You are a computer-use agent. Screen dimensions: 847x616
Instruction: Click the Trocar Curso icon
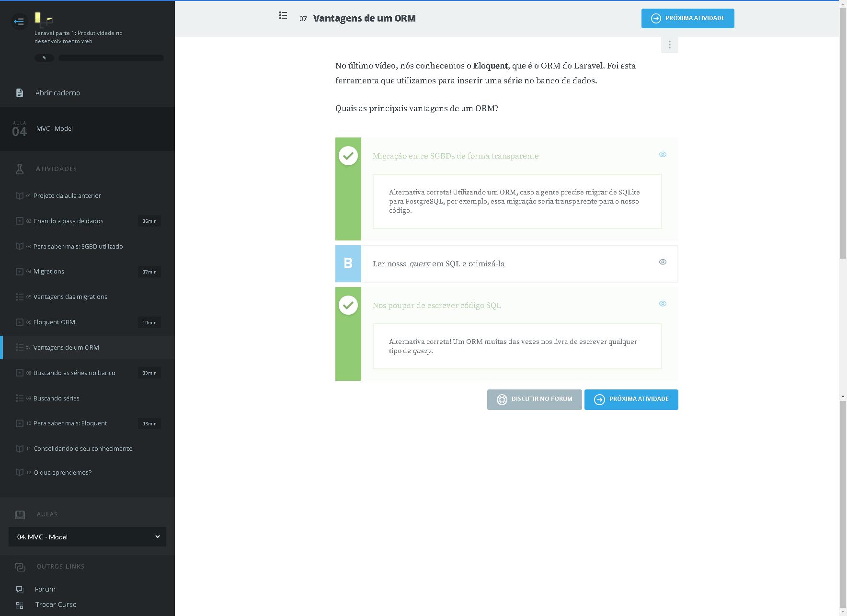[x=20, y=605]
